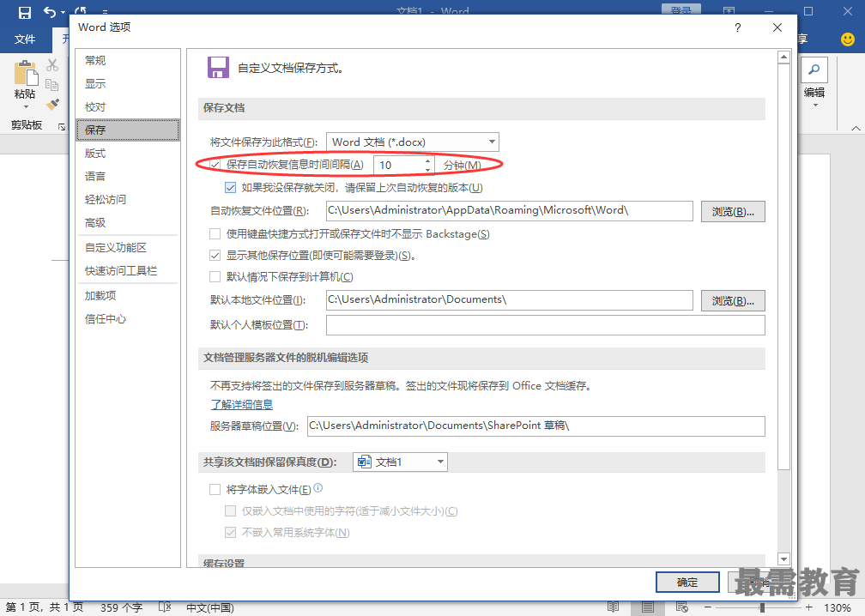The height and width of the screenshot is (616, 865).
Task: Browse for default local file location
Action: [733, 300]
